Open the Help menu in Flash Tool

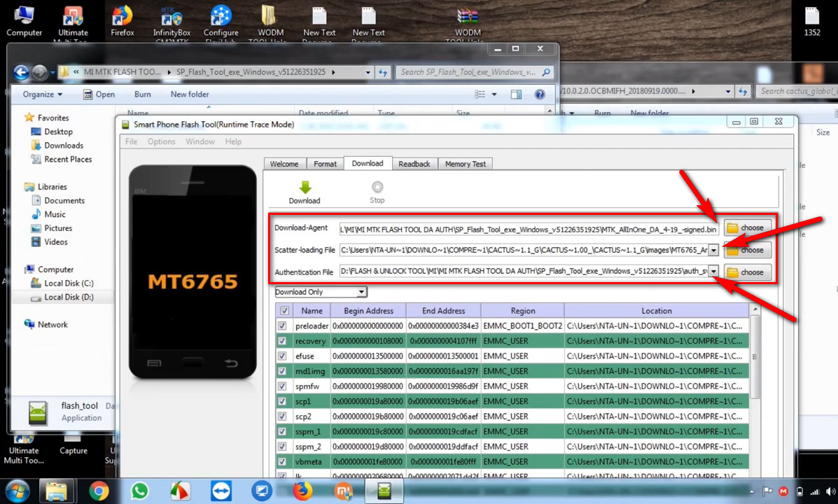(x=233, y=141)
